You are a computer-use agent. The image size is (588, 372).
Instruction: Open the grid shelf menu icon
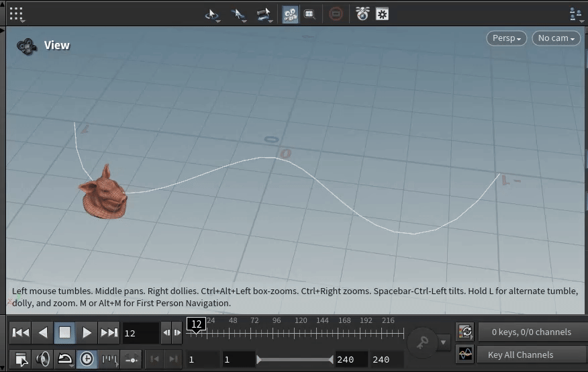pos(16,14)
